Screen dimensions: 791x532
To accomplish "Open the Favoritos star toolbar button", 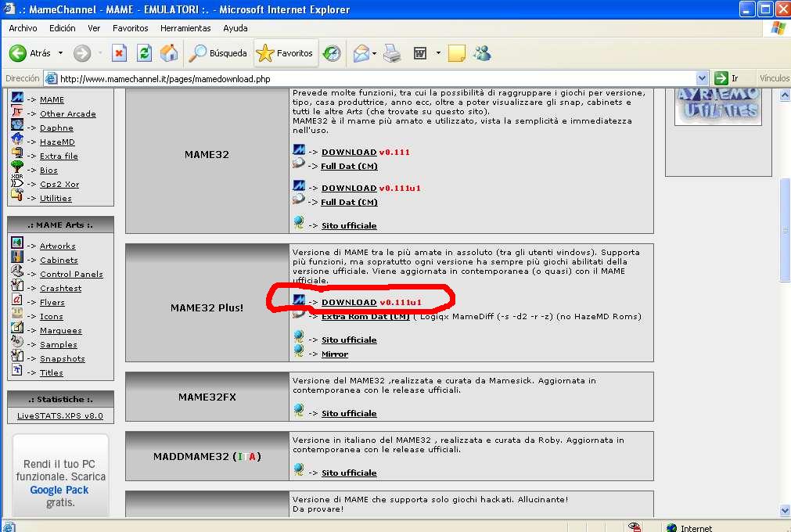I will 285,53.
